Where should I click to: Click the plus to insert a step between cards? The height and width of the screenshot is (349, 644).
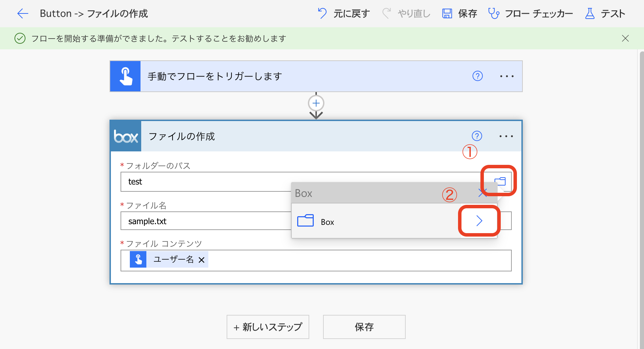[x=316, y=103]
